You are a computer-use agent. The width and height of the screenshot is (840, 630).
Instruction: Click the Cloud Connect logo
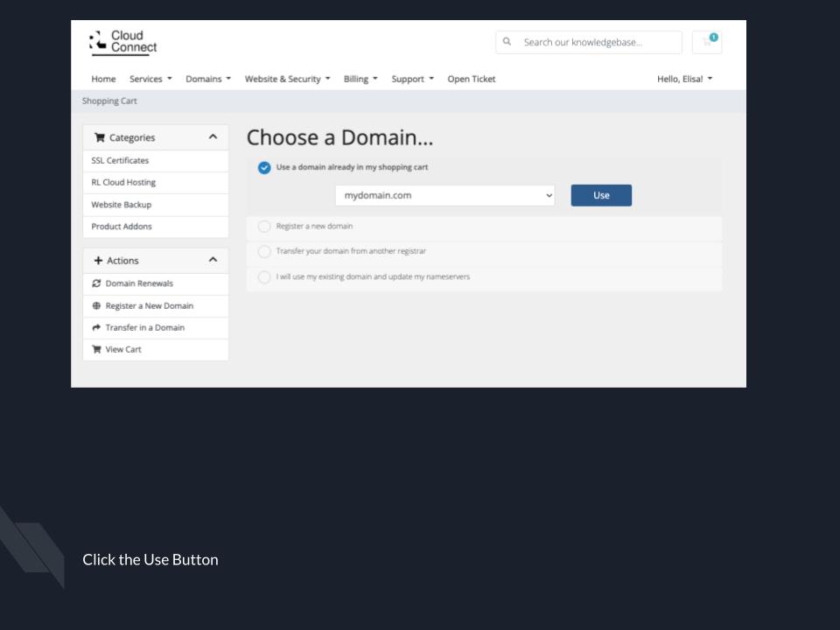pos(123,42)
